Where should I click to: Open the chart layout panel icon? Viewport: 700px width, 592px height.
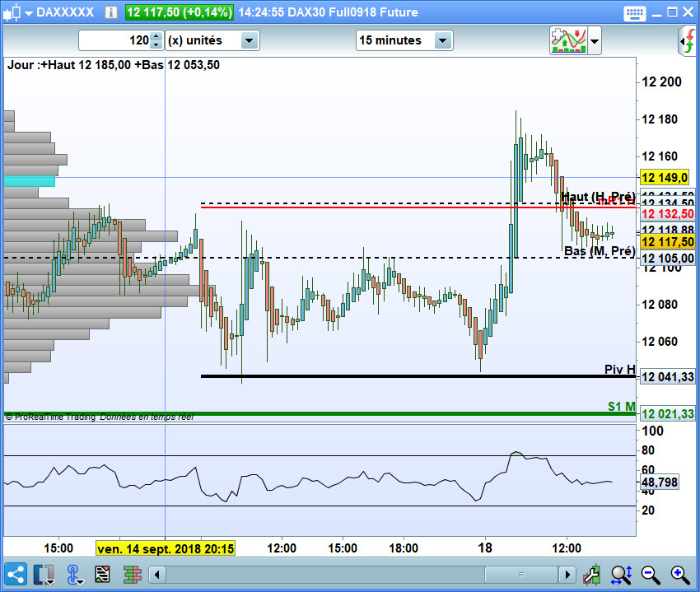44,575
